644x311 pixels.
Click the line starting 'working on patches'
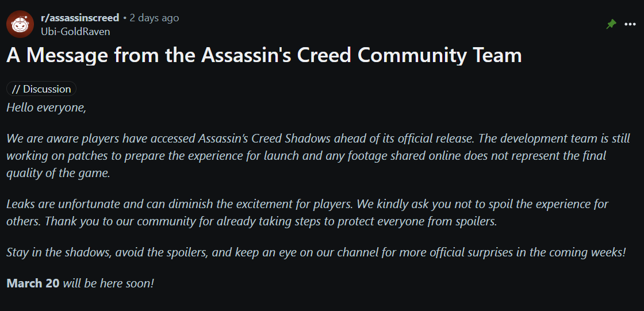point(306,156)
